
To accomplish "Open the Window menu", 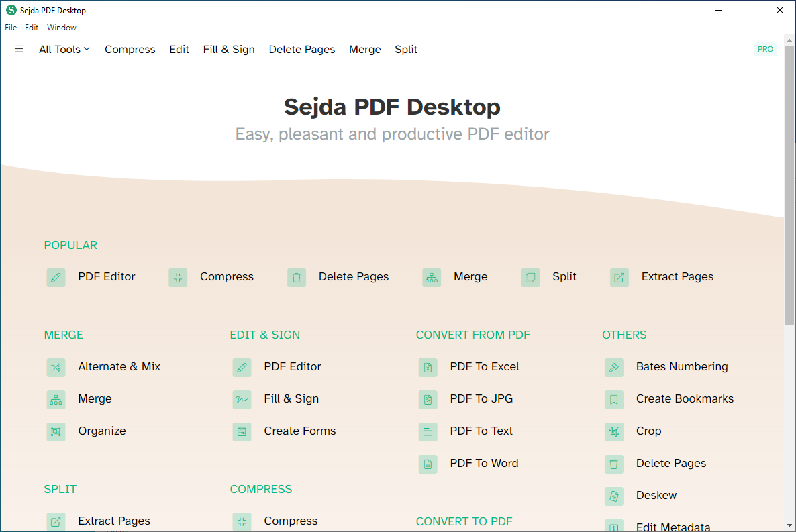I will 61,28.
